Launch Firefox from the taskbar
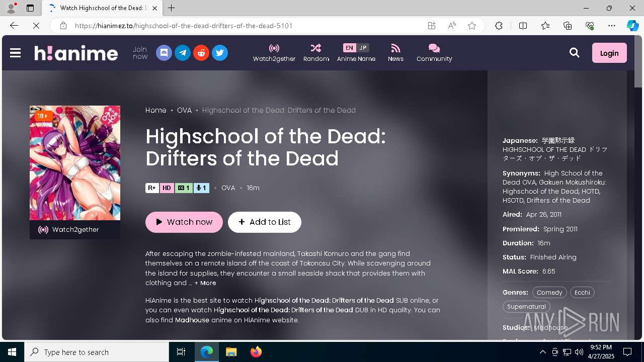Screen dimensions: 644x362 click(256, 352)
